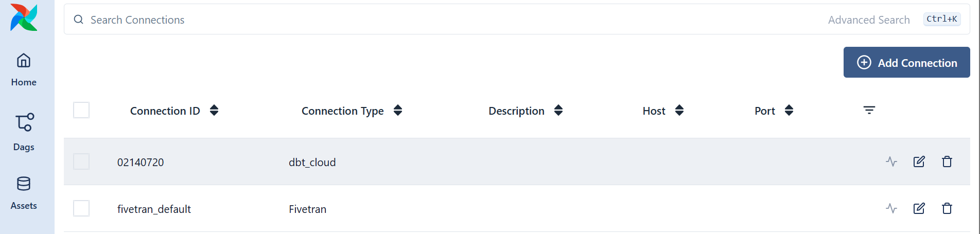The image size is (980, 234).
Task: Open the Dags page
Action: tap(24, 132)
